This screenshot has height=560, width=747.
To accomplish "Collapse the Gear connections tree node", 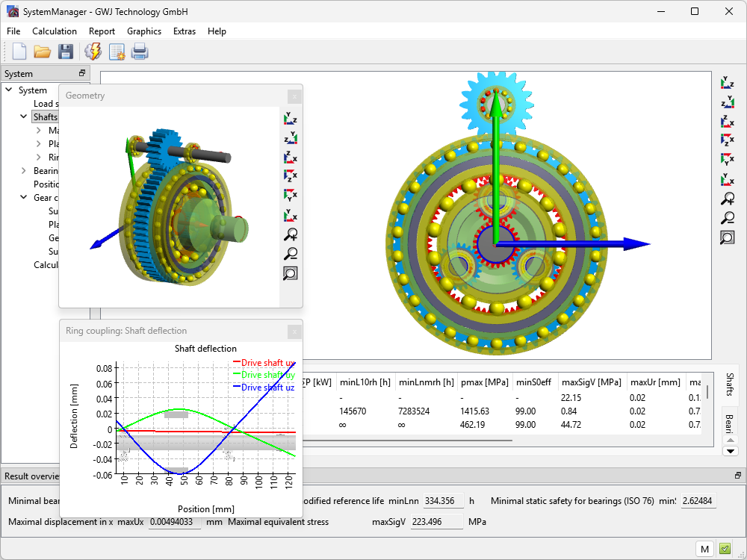I will (24, 198).
